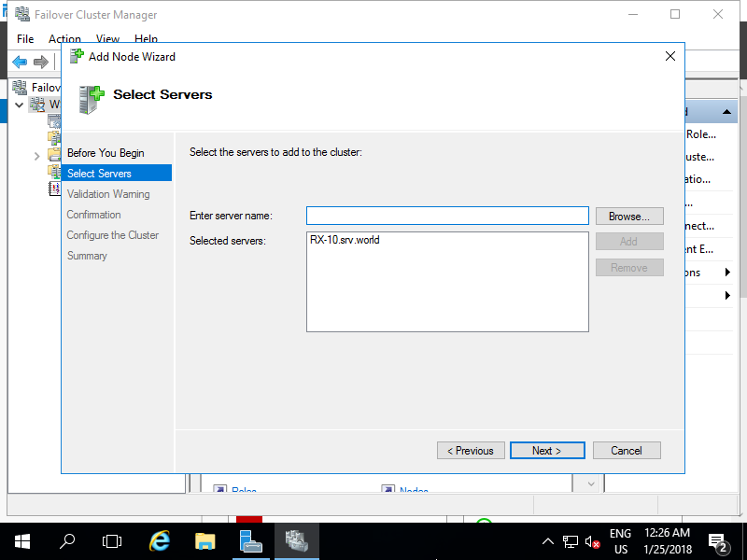Expand the actions submenu ending in 'ons'
747x560 pixels.
pyautogui.click(x=727, y=273)
